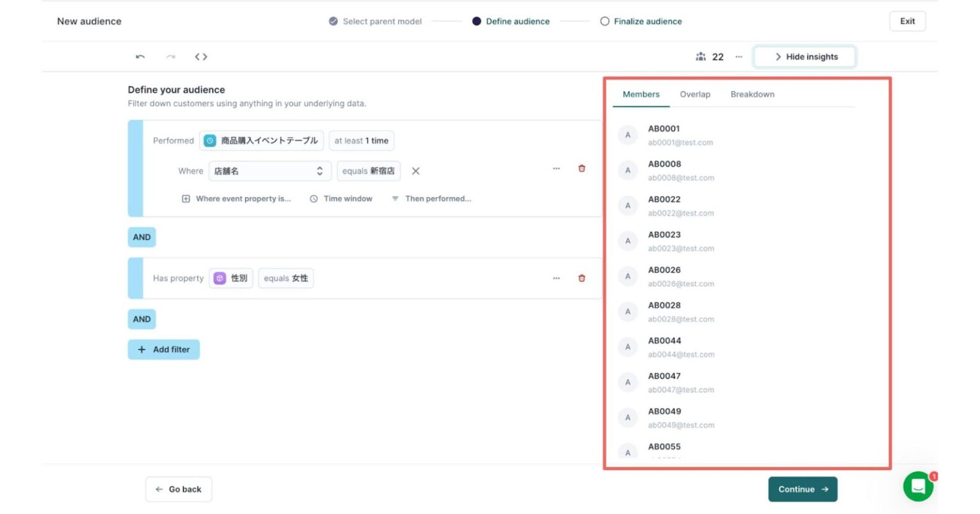The image size is (980, 514).
Task: Click the redo icon in the toolbar
Action: click(x=168, y=56)
